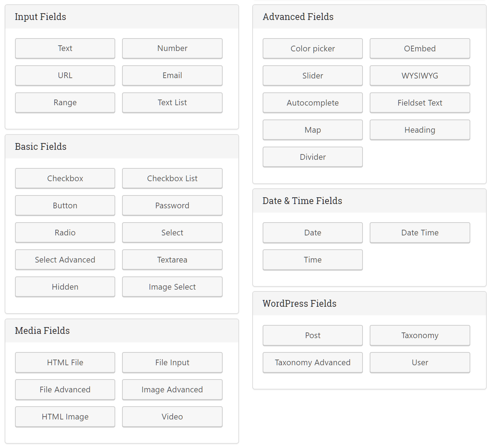
Task: Click the Text field button
Action: pos(65,49)
